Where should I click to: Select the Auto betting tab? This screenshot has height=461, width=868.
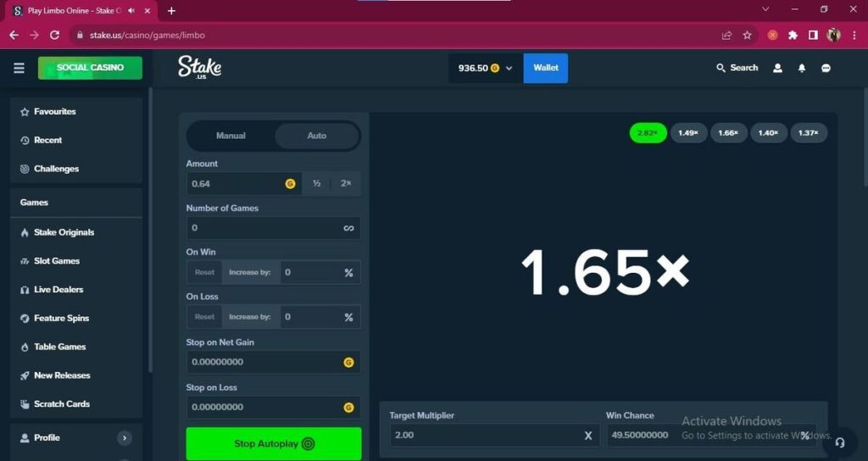317,136
